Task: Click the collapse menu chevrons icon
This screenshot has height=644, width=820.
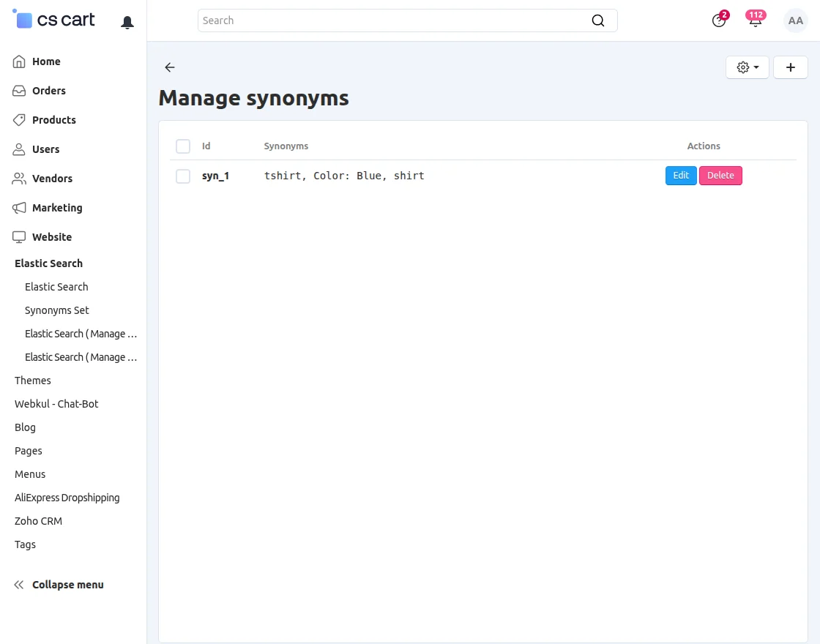Action: pos(19,585)
